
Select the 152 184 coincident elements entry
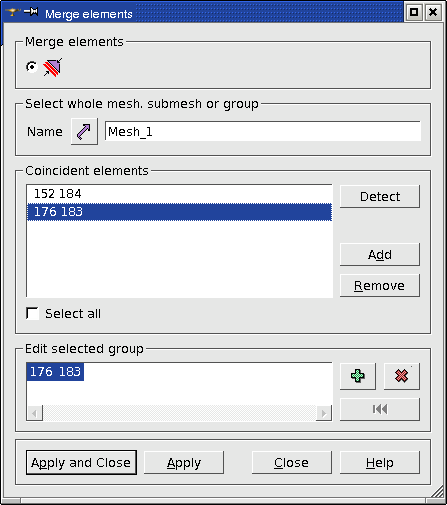[x=179, y=194]
